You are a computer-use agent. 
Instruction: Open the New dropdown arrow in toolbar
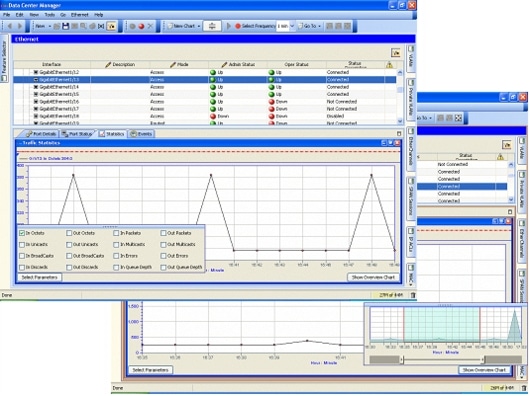point(50,26)
